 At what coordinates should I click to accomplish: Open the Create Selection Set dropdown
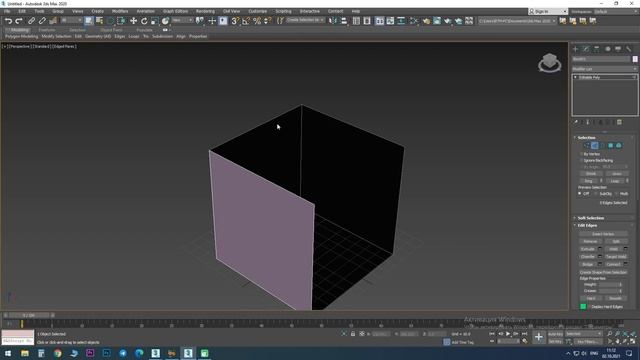coord(305,20)
